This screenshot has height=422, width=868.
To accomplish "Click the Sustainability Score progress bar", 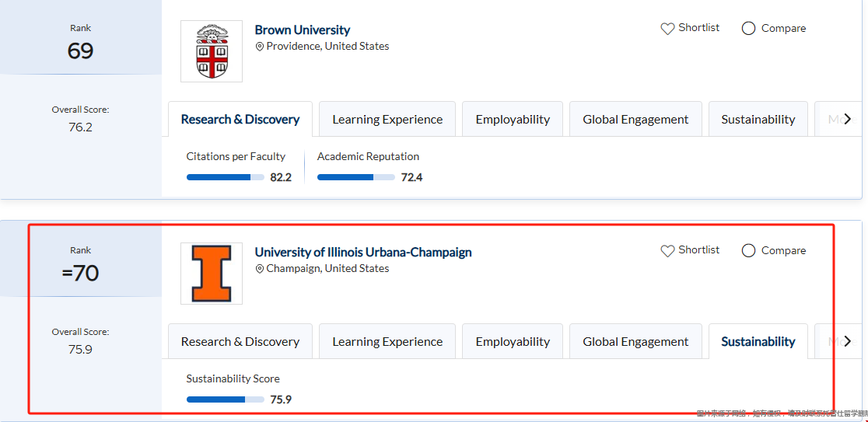I will click(x=225, y=399).
